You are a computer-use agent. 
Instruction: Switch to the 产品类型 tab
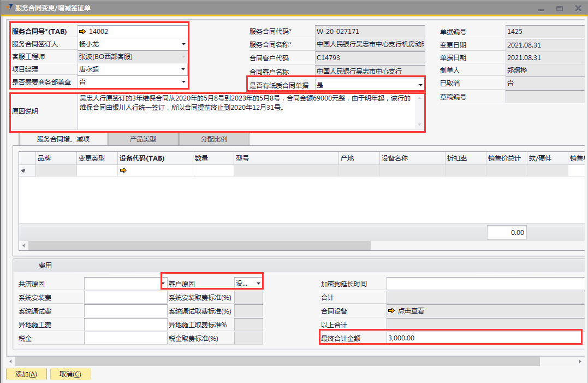[x=142, y=139]
